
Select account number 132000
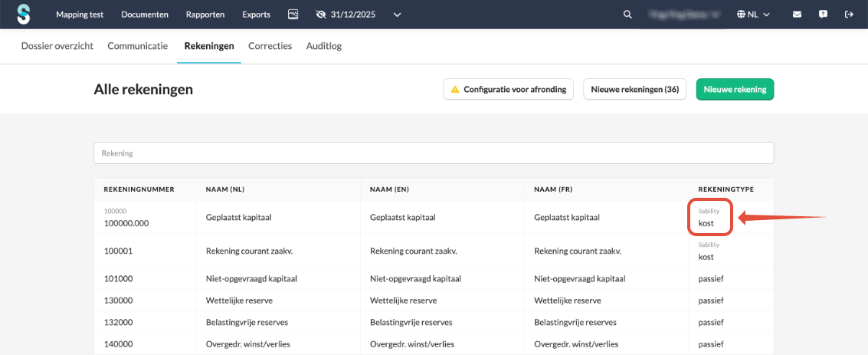pyautogui.click(x=118, y=322)
